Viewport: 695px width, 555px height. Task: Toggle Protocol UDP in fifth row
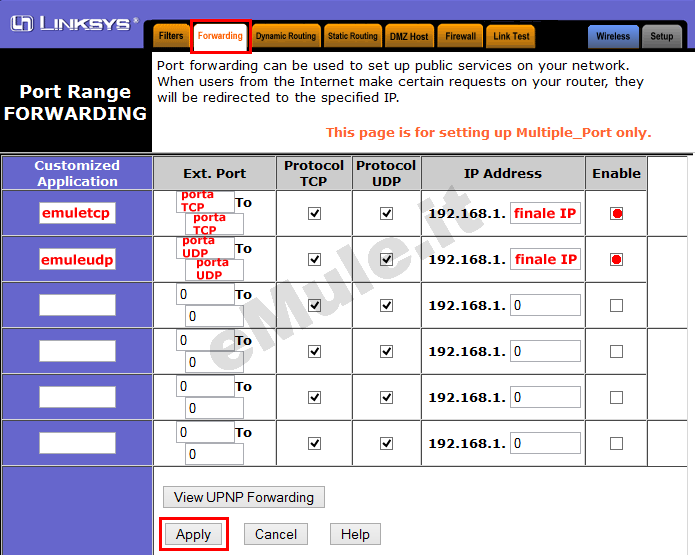coord(386,398)
